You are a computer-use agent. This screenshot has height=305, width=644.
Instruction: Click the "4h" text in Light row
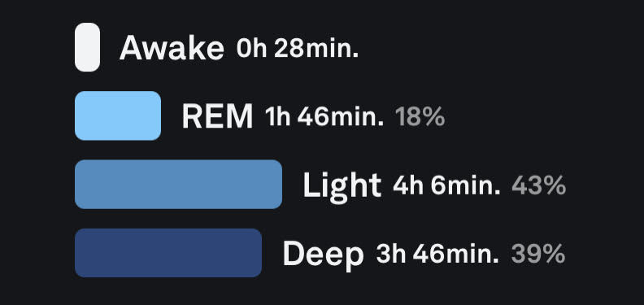pyautogui.click(x=408, y=185)
